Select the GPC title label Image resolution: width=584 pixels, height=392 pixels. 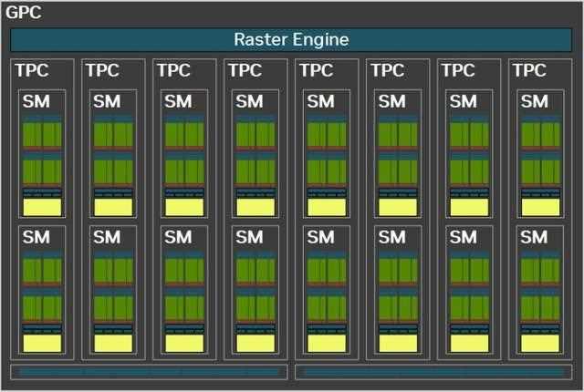(x=24, y=12)
